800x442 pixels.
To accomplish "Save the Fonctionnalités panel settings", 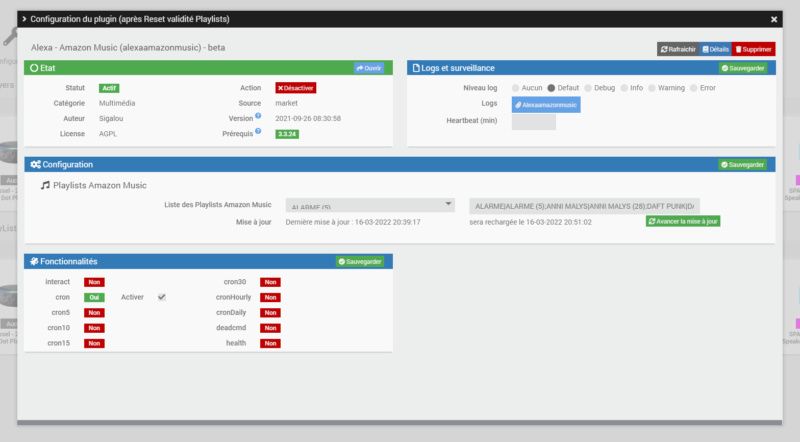I will [360, 261].
